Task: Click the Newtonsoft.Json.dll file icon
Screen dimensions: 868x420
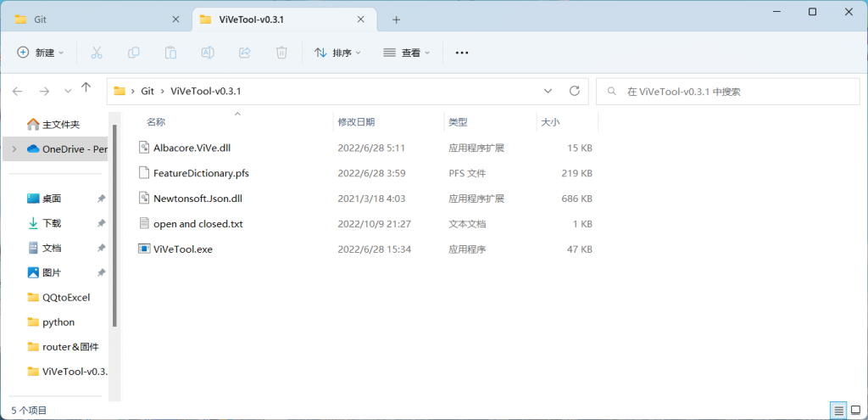Action: click(x=144, y=198)
